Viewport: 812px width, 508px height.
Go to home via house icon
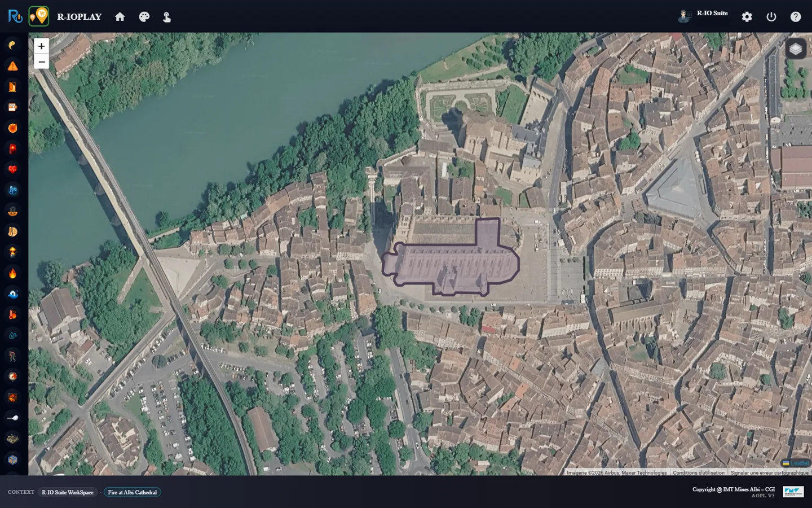(120, 17)
